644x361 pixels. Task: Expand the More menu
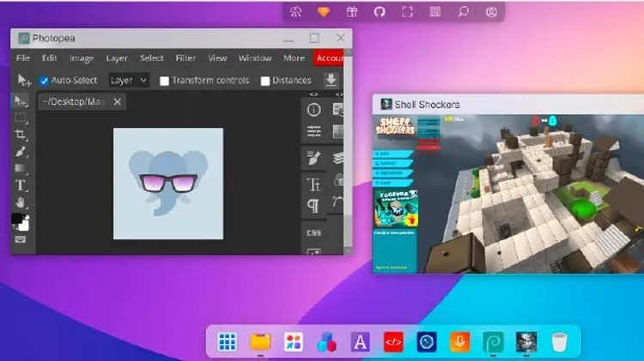pos(294,58)
